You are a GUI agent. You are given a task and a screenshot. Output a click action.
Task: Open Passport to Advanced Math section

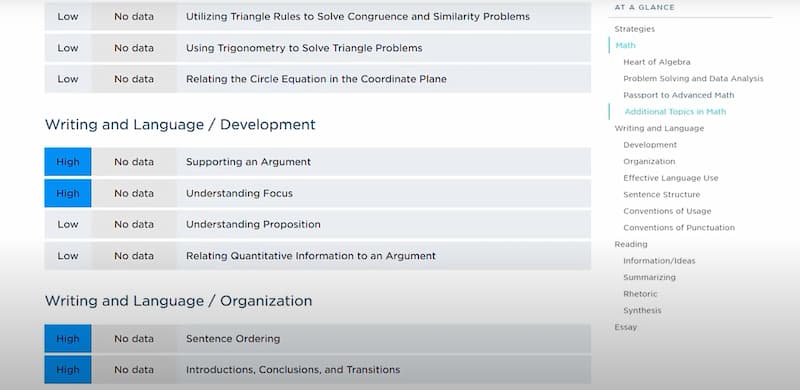(x=679, y=95)
